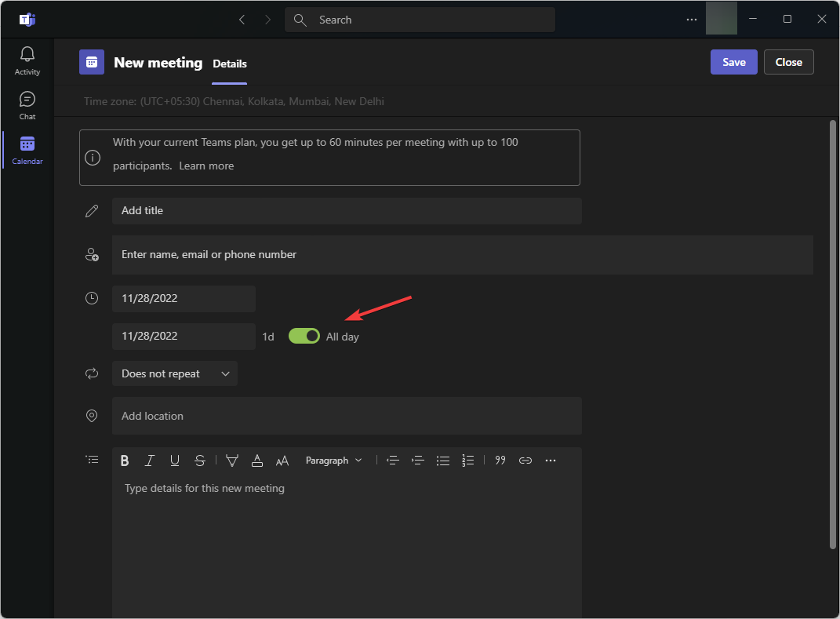Screen dimensions: 840x619
Task: Toggle italic formatting
Action: (x=150, y=461)
